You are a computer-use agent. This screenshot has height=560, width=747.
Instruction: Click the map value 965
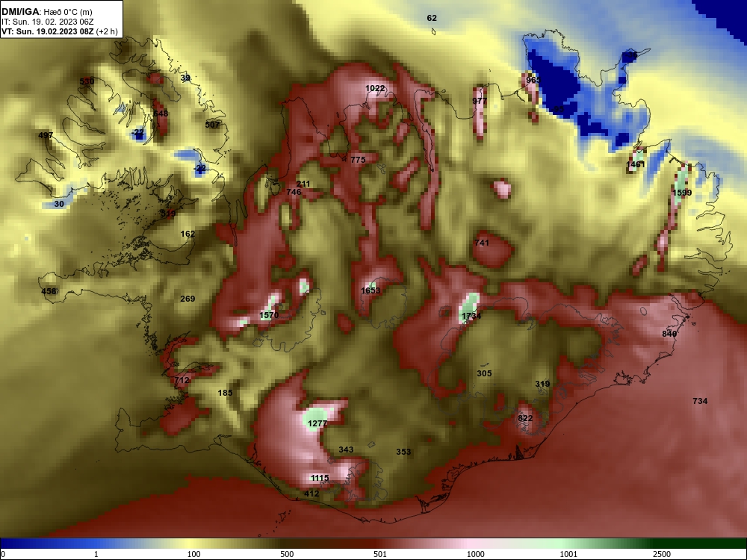tap(533, 80)
